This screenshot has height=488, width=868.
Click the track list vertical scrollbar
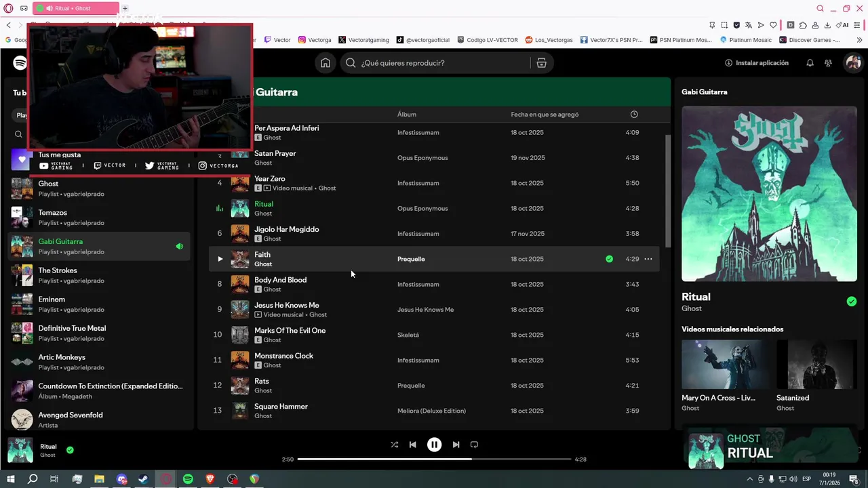point(667,191)
